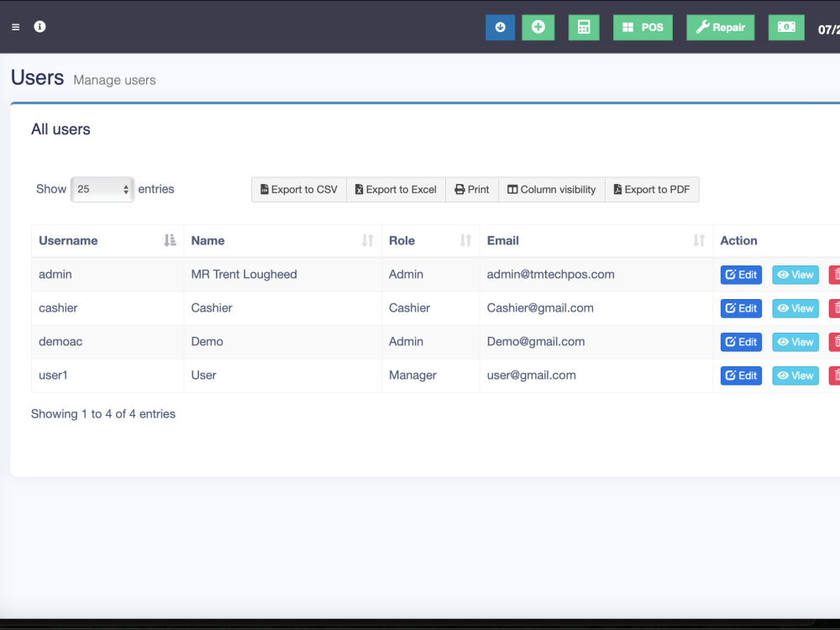Click the info circle icon in header
This screenshot has height=630, width=840.
pyautogui.click(x=39, y=26)
